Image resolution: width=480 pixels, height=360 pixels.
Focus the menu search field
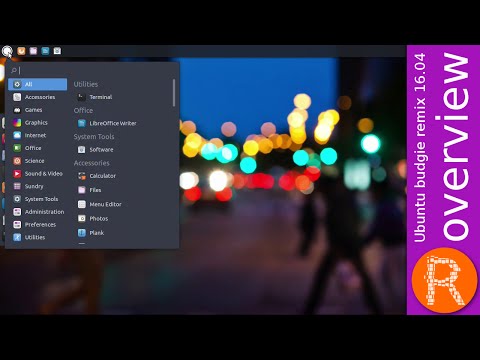point(92,70)
